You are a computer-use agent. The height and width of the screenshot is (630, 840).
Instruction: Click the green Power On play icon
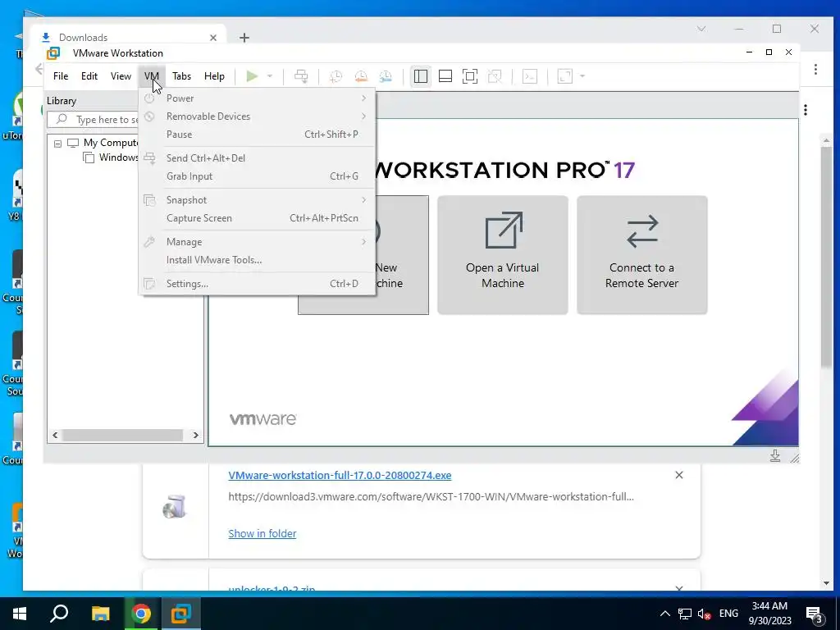click(x=252, y=76)
